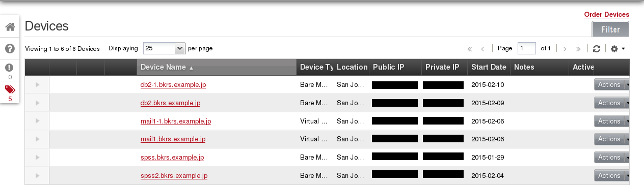Expand the db2-1.bkrs.example.jp row

(x=37, y=85)
